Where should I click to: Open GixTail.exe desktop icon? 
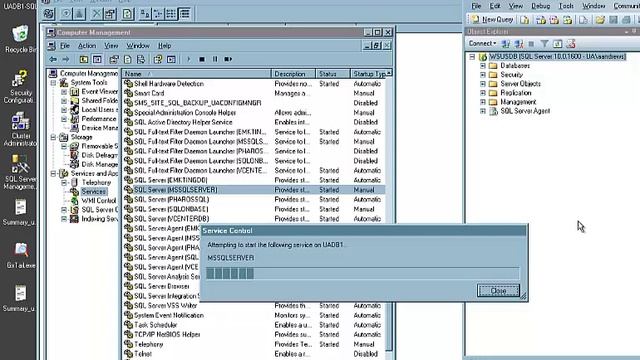tap(20, 256)
